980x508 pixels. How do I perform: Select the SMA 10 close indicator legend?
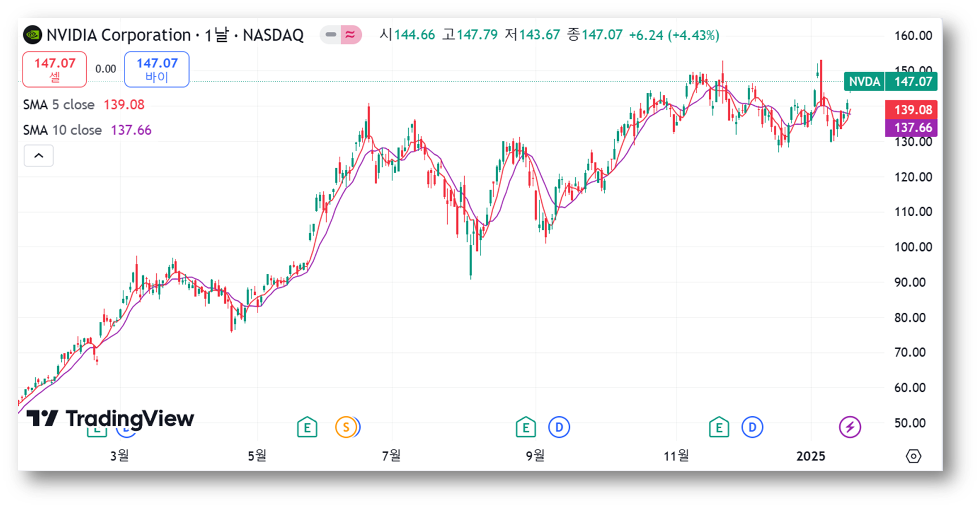pos(87,130)
